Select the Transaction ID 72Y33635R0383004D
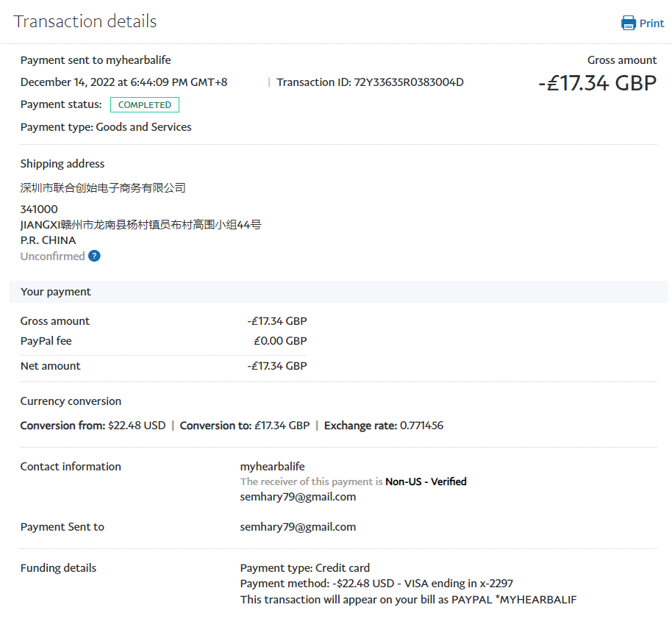672x624 pixels. tap(409, 82)
